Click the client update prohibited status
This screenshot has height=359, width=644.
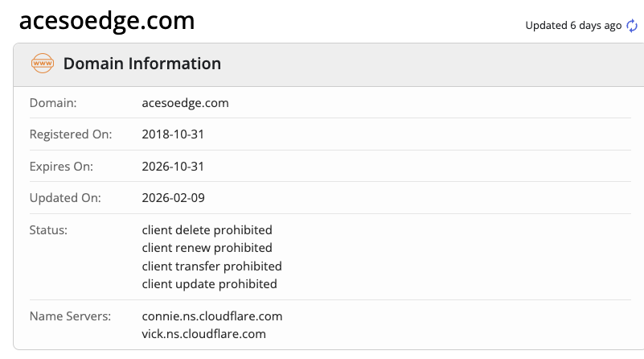click(x=209, y=283)
